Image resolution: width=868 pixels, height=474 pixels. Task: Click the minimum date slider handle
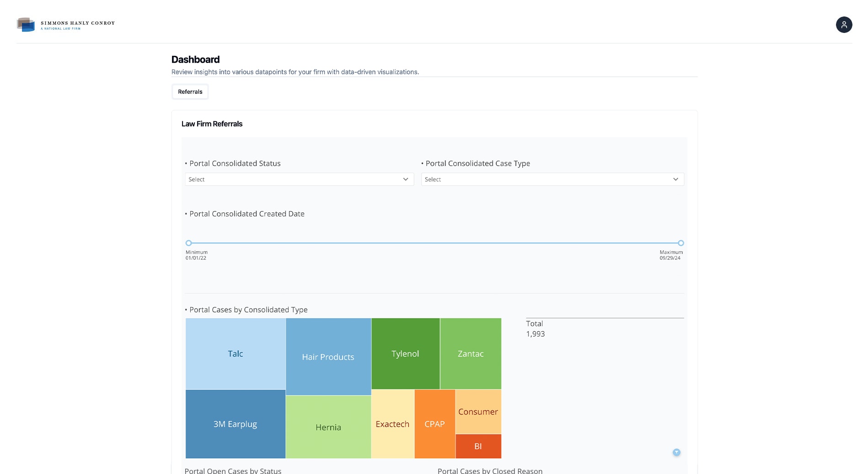(188, 243)
